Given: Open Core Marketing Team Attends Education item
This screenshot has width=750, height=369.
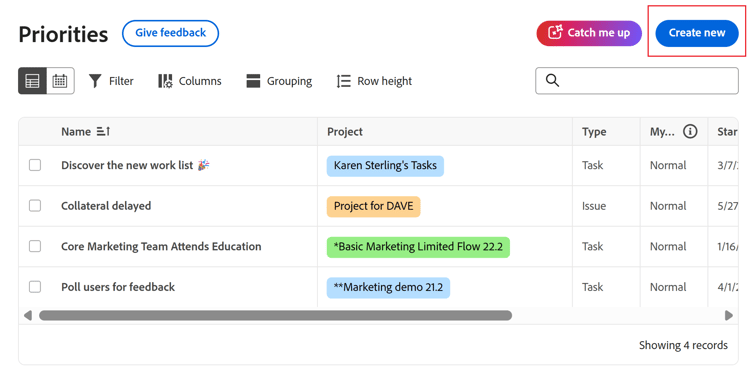Looking at the screenshot, I should point(161,246).
